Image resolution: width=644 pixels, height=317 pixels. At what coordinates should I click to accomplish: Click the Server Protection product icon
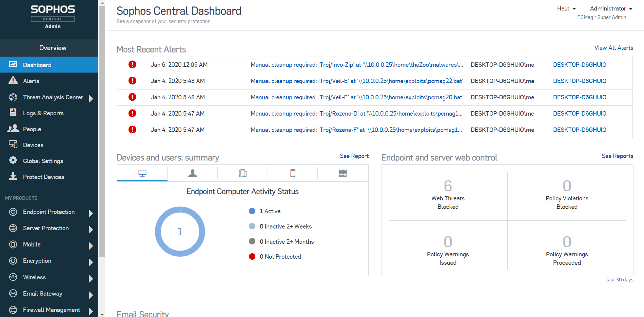(13, 228)
